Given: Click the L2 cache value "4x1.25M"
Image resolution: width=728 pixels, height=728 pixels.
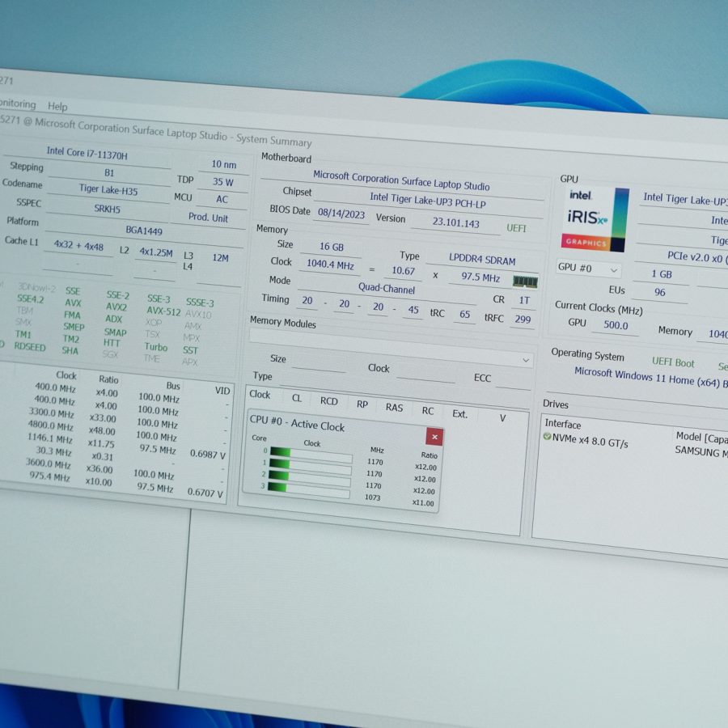Looking at the screenshot, I should [156, 252].
